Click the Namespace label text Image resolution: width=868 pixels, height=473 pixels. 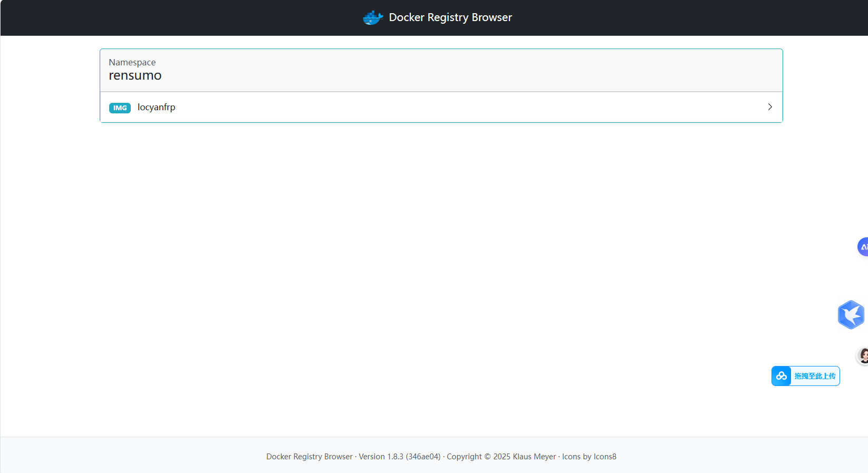click(x=132, y=62)
